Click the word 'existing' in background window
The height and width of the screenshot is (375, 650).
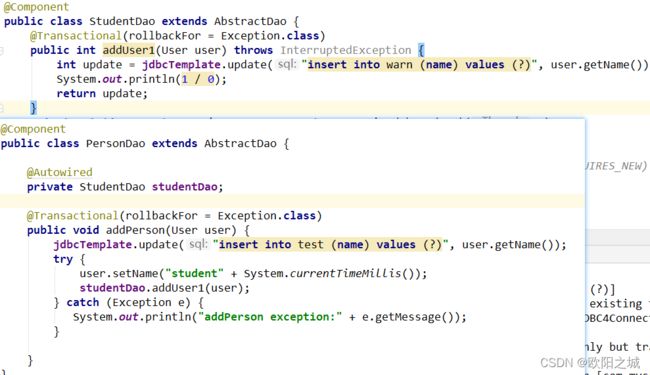615,304
